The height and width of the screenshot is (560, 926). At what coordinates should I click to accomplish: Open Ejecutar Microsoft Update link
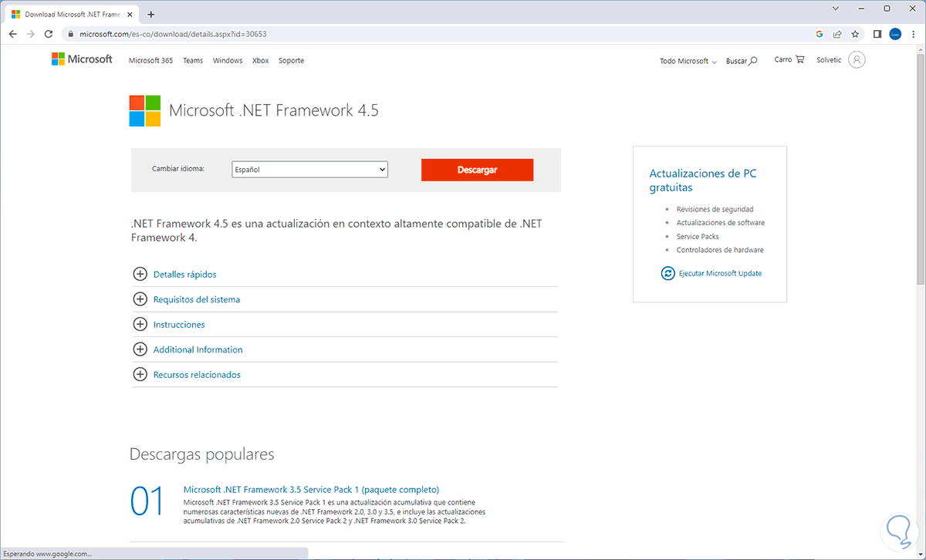(x=720, y=273)
